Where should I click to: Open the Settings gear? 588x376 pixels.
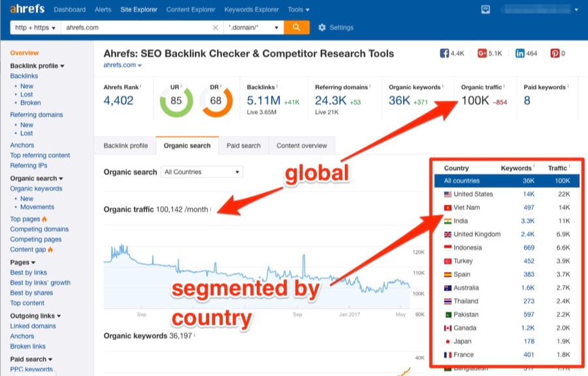click(x=322, y=27)
